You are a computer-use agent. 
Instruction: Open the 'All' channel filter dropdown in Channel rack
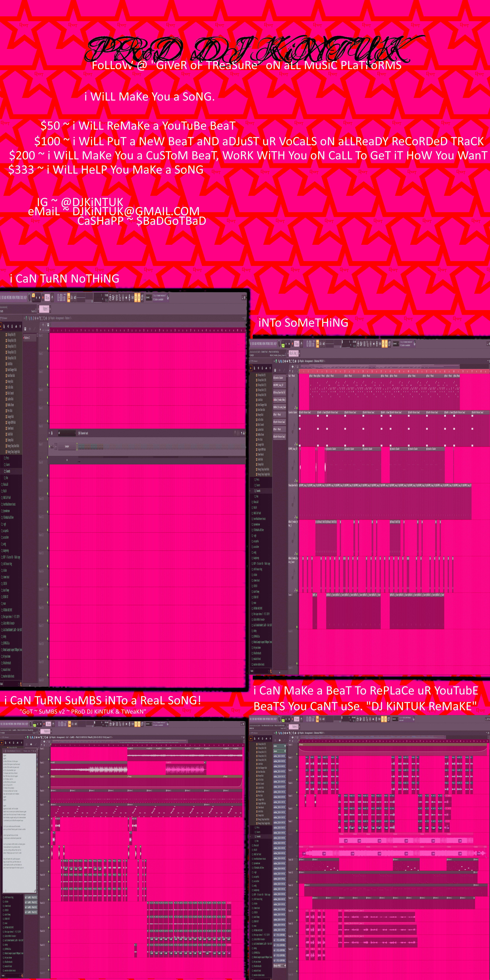pyautogui.click(x=67, y=433)
